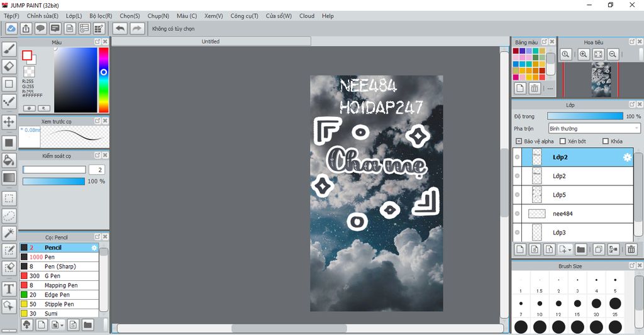
Task: Select the Brush tool in left toolbar
Action: pos(9,49)
